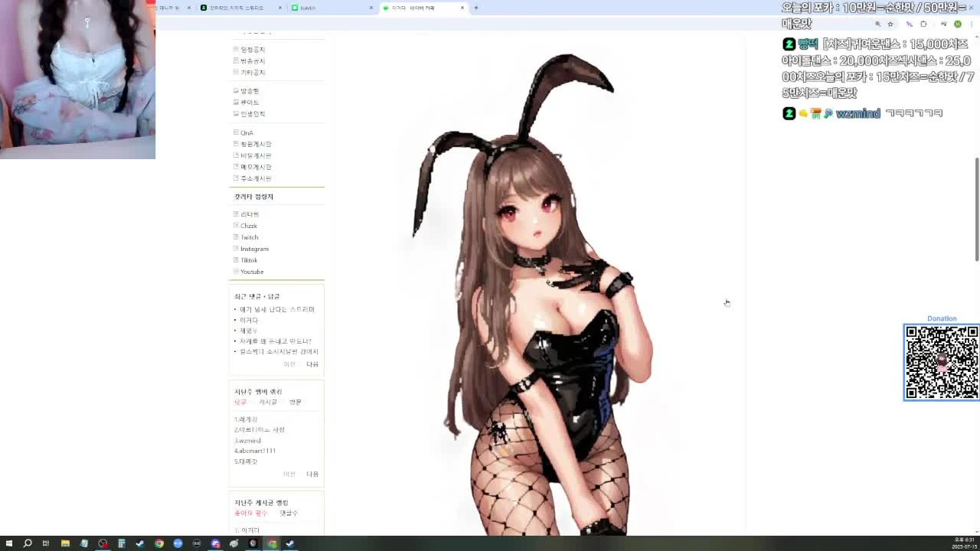Image resolution: width=980 pixels, height=551 pixels.
Task: Open the 기타공지 board
Action: (x=253, y=73)
